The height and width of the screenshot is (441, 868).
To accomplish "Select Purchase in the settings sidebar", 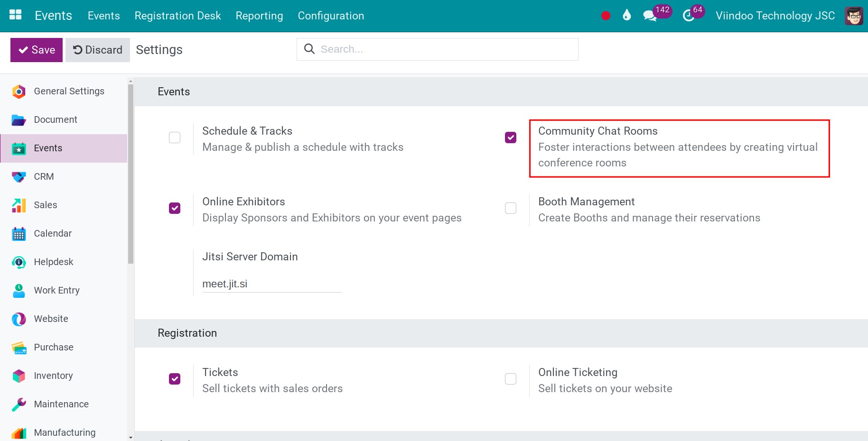I will coord(64,348).
